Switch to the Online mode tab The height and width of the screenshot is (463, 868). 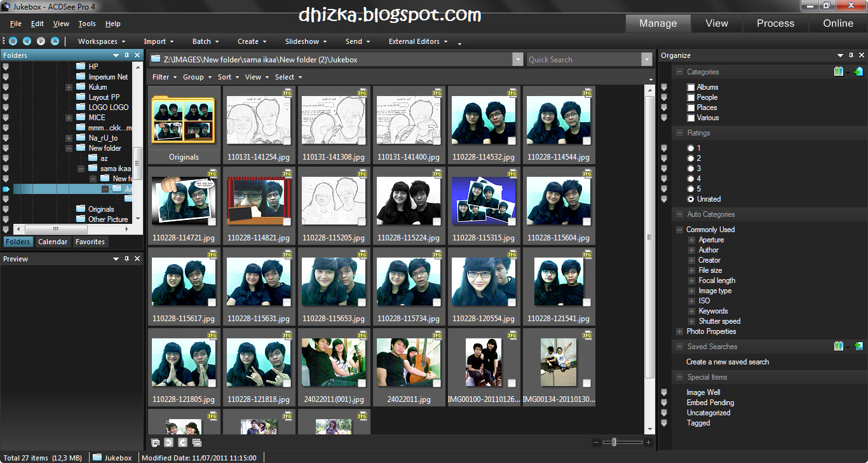838,24
